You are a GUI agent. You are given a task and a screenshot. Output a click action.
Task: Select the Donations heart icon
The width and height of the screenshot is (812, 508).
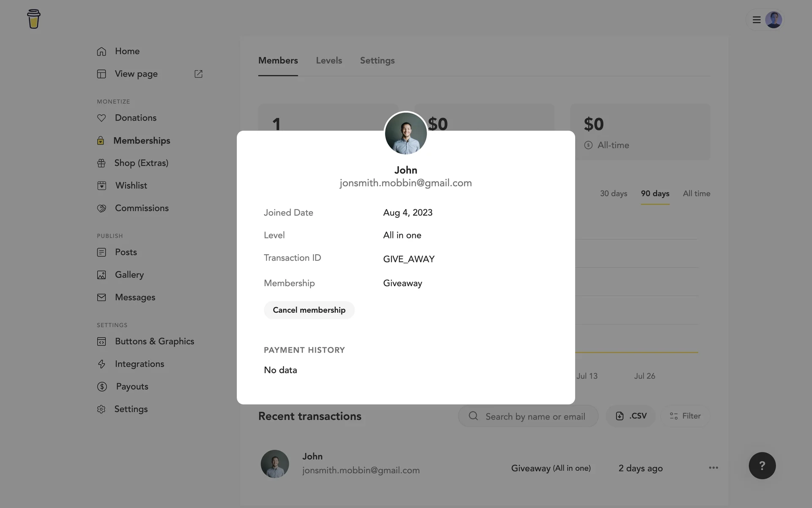coord(101,118)
